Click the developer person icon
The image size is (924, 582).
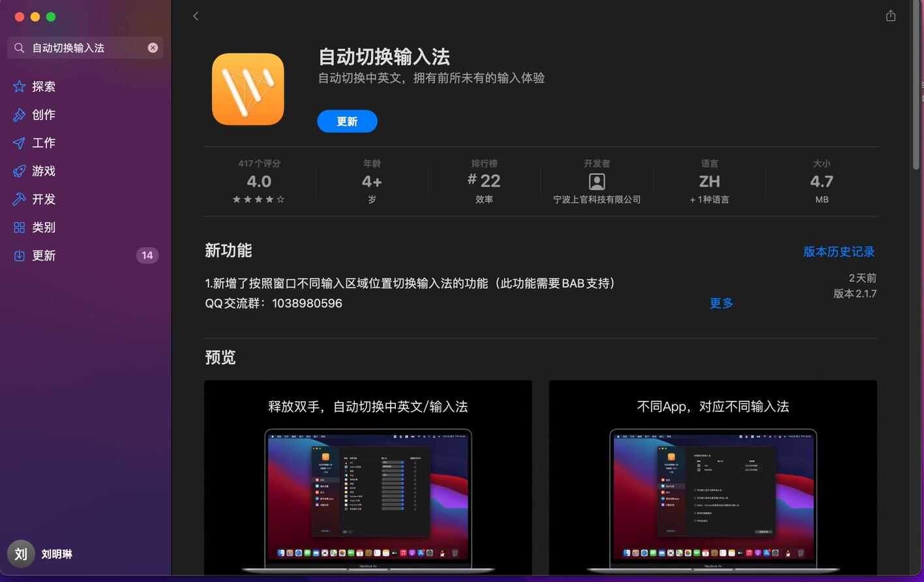[x=597, y=181]
